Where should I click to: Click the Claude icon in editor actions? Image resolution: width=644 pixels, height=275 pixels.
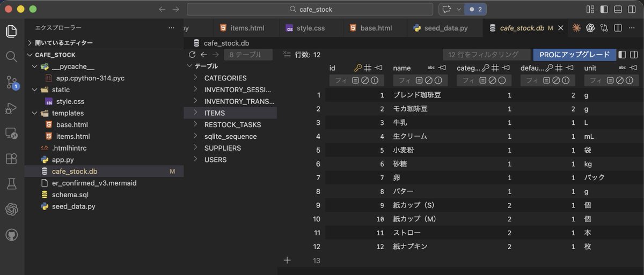(577, 28)
